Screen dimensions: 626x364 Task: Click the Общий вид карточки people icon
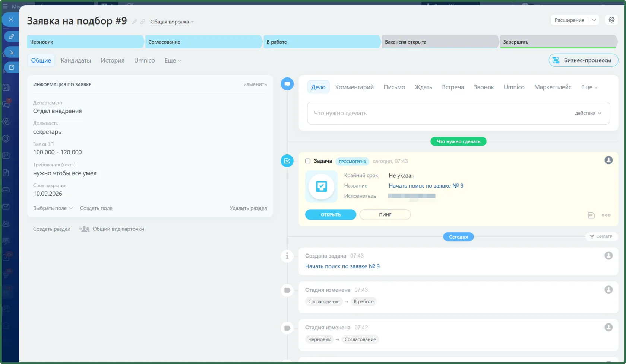tap(85, 229)
